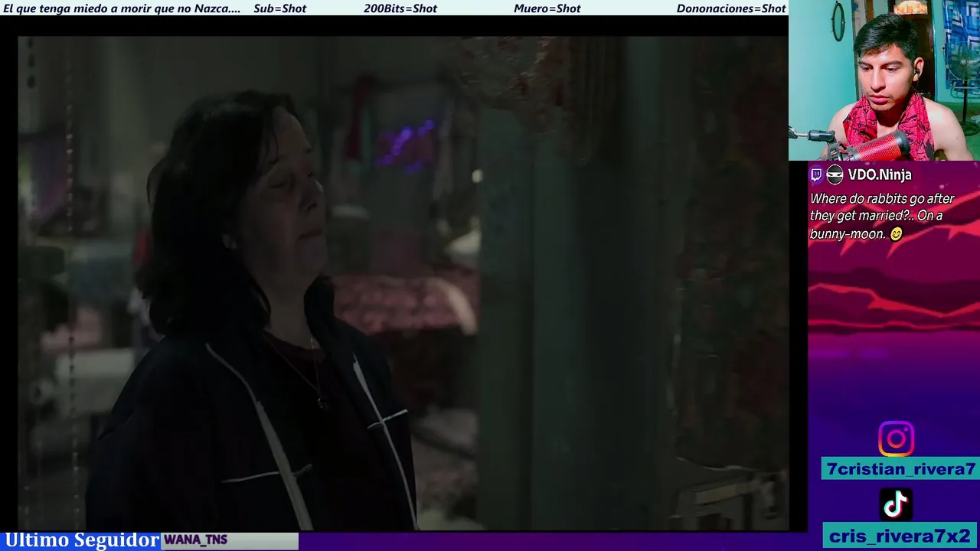Viewport: 980px width, 551px height.
Task: Select the cris_rivera7x2 TikTok handle
Action: pyautogui.click(x=900, y=536)
